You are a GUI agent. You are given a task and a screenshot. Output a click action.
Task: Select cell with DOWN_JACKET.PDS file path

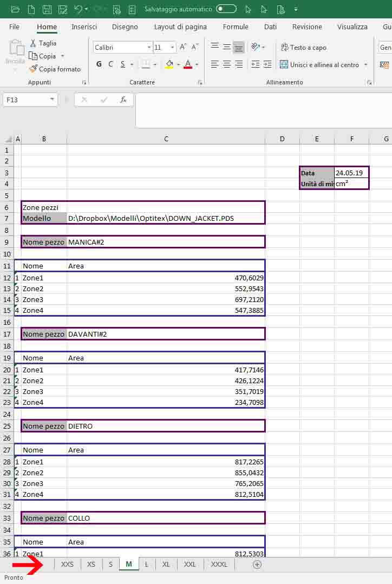pyautogui.click(x=166, y=218)
